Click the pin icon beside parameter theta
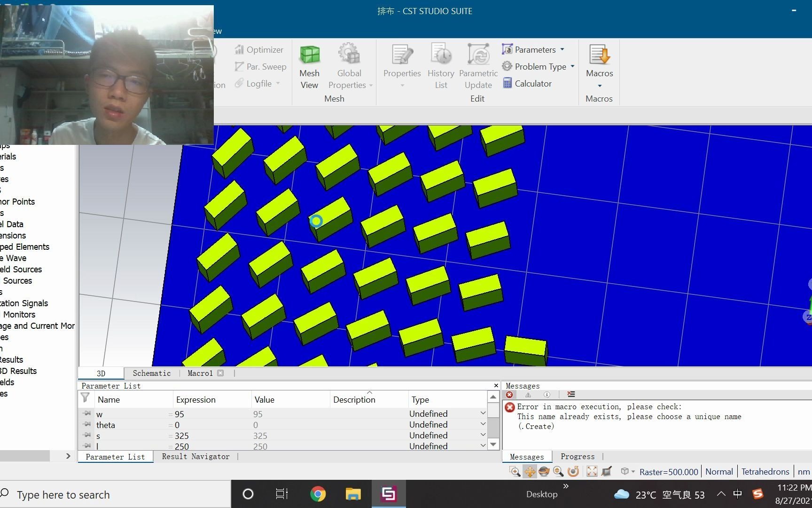Screen dimensions: 812x508 87,424
